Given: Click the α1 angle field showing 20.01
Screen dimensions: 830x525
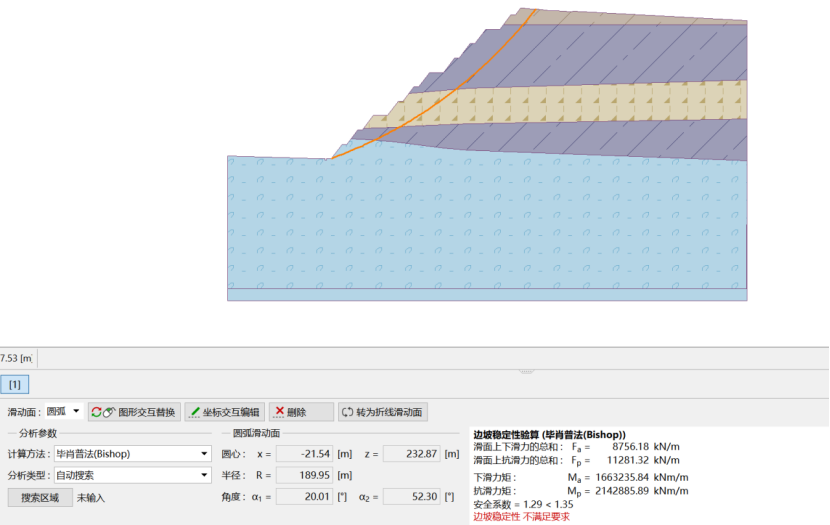Looking at the screenshot, I should point(305,497).
